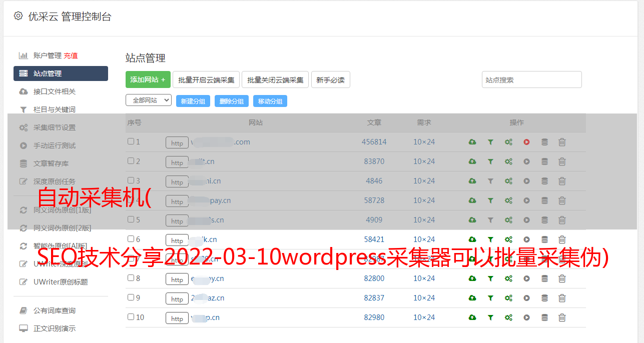Open collection settings gears icon in row 1
This screenshot has height=343, width=644.
click(x=508, y=142)
